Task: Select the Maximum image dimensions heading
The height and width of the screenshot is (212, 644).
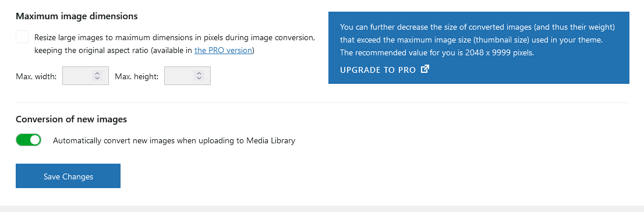Action: click(77, 16)
